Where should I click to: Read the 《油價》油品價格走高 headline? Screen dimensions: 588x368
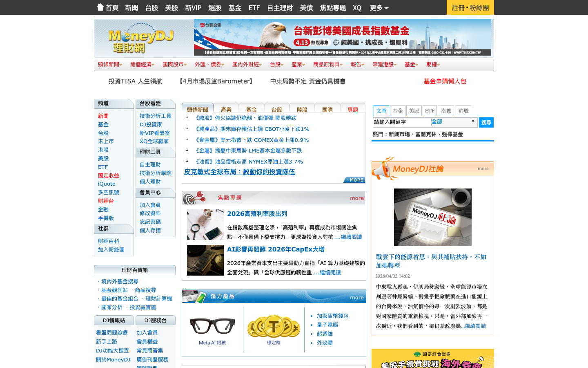click(248, 162)
